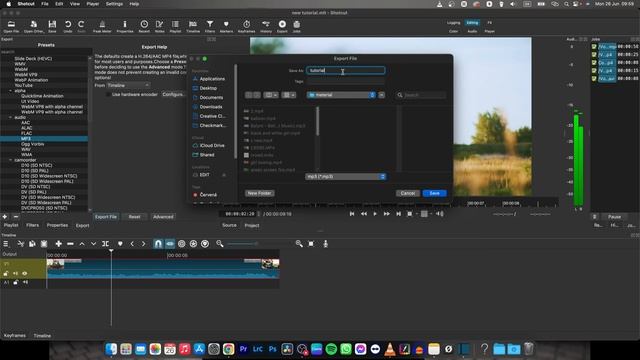Open the File menu
Viewport: 640px width, 360px height.
coord(45,4)
